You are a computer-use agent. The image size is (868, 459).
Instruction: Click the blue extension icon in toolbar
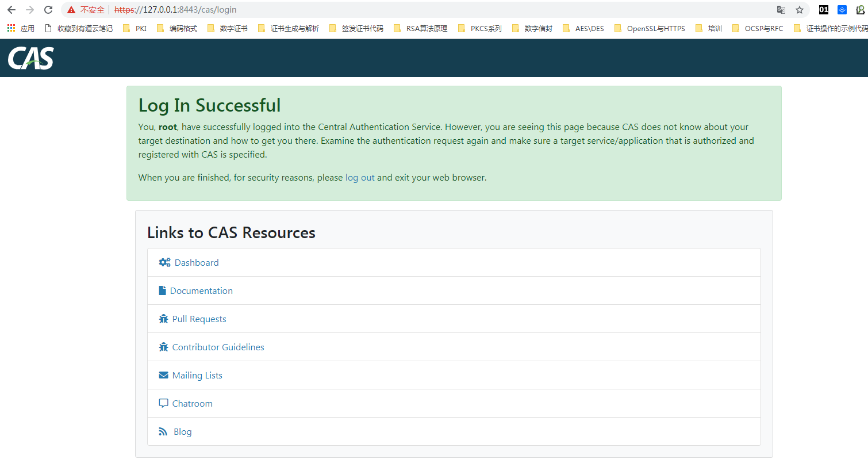(842, 10)
